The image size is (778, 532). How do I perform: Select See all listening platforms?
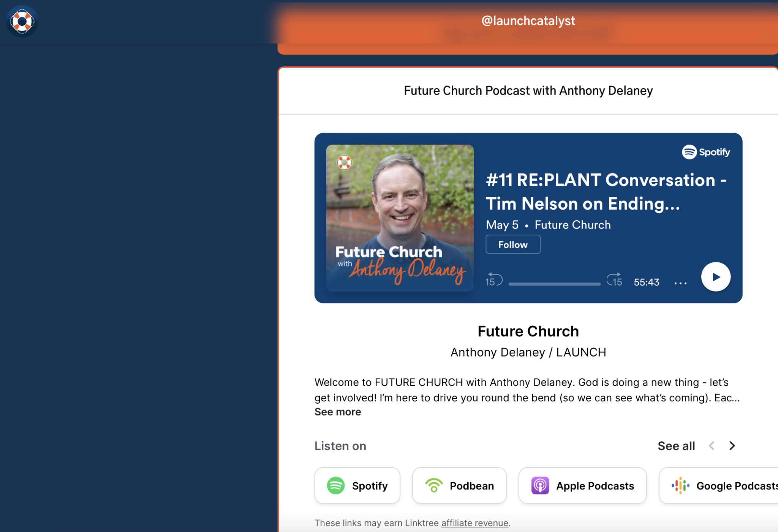point(676,445)
